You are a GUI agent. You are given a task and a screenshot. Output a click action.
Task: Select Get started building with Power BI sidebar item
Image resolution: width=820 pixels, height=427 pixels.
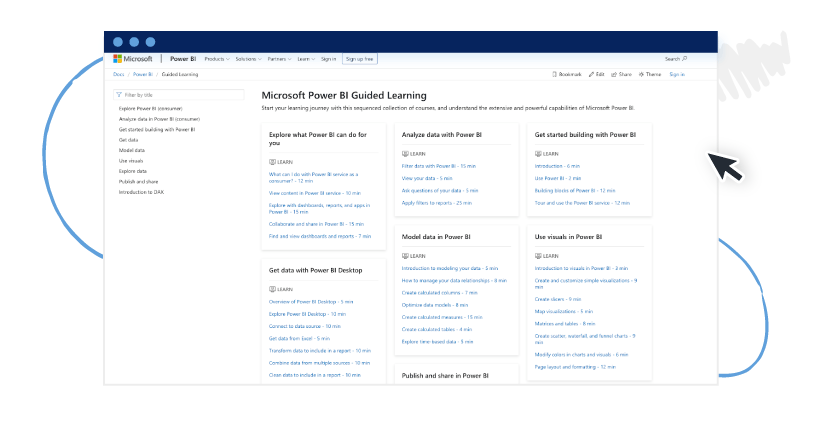click(x=157, y=130)
